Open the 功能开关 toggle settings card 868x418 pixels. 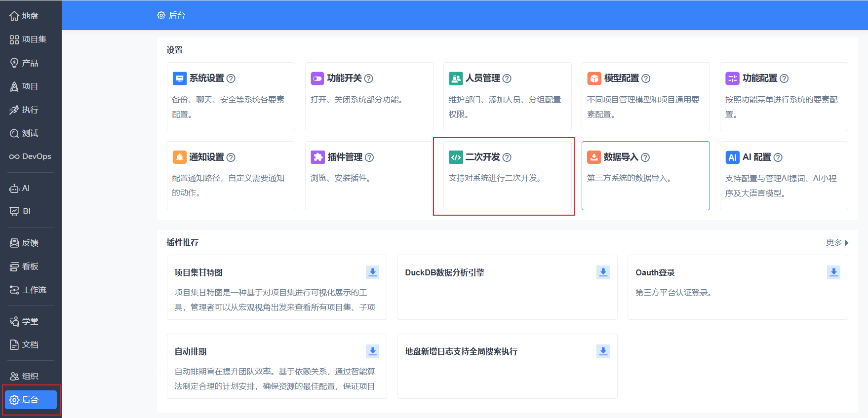[369, 96]
